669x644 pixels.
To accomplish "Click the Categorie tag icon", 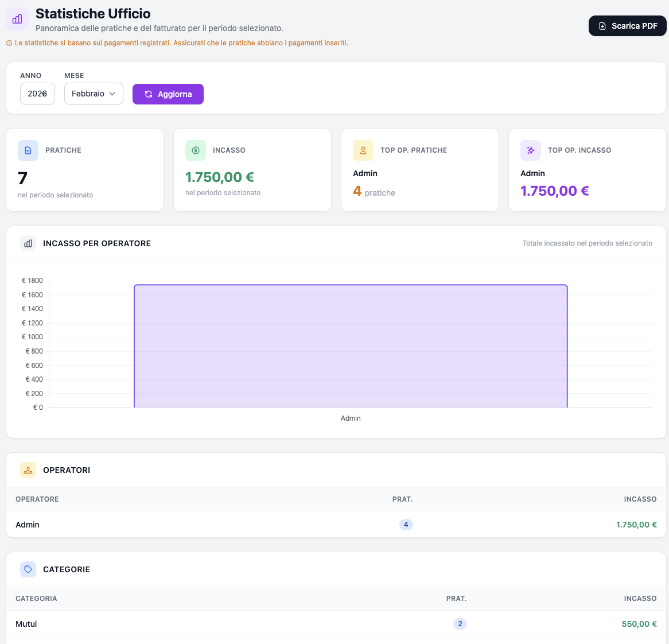I will 28,569.
